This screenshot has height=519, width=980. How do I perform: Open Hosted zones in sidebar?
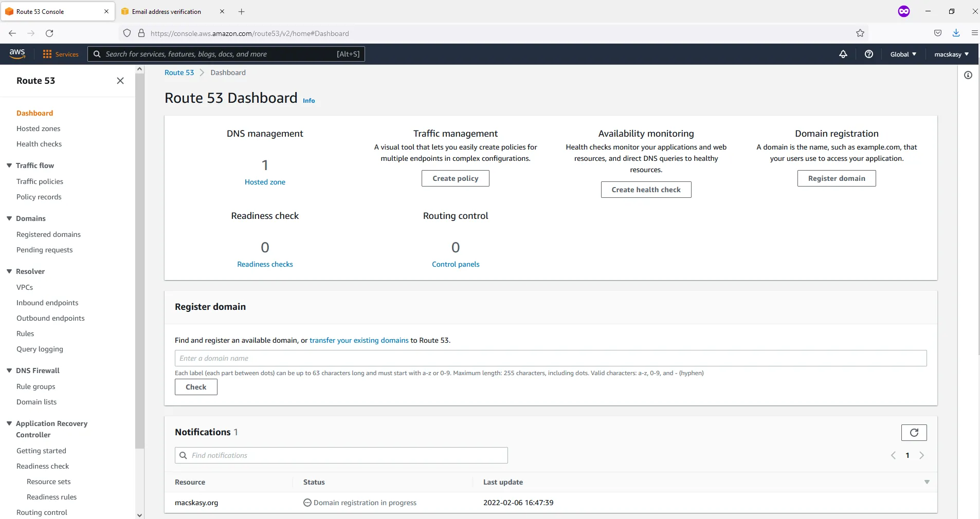[39, 128]
